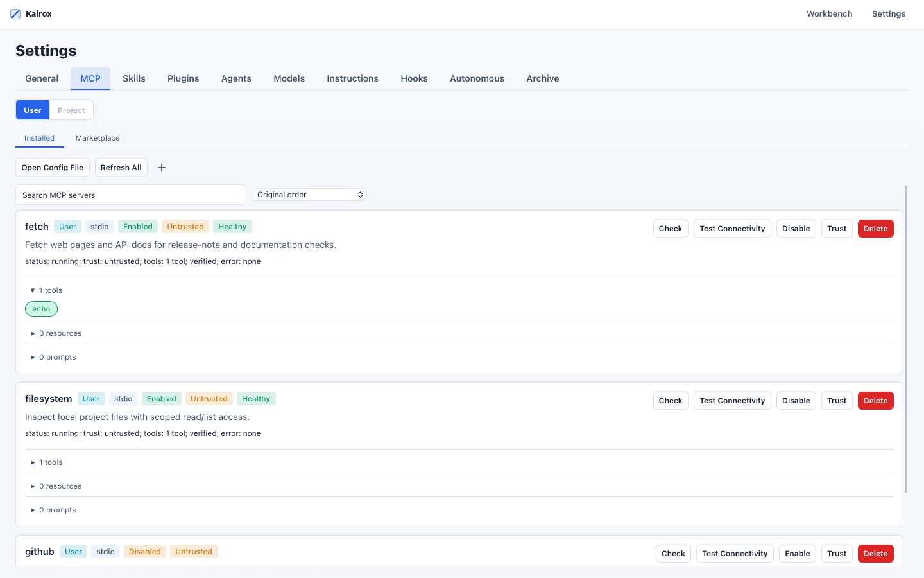Show the Installed servers sub-tab
924x578 pixels.
pos(40,138)
